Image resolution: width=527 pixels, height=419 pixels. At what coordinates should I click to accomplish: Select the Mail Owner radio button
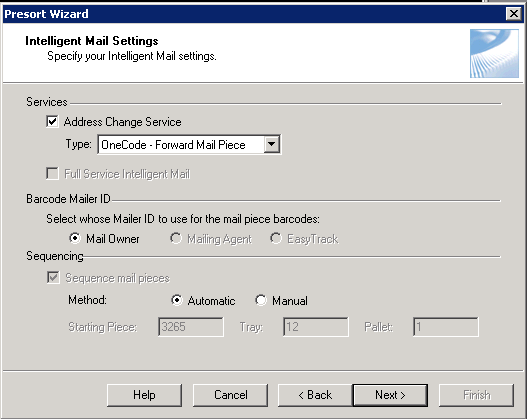click(75, 238)
